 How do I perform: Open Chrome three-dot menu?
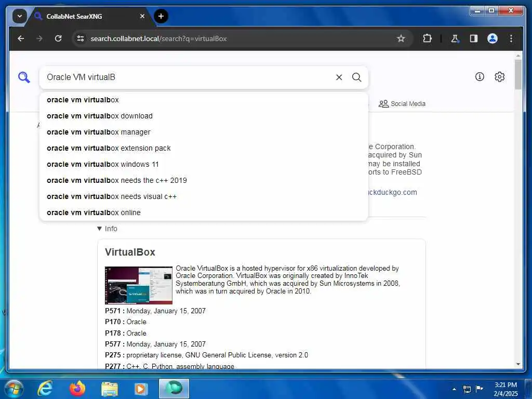(x=511, y=38)
